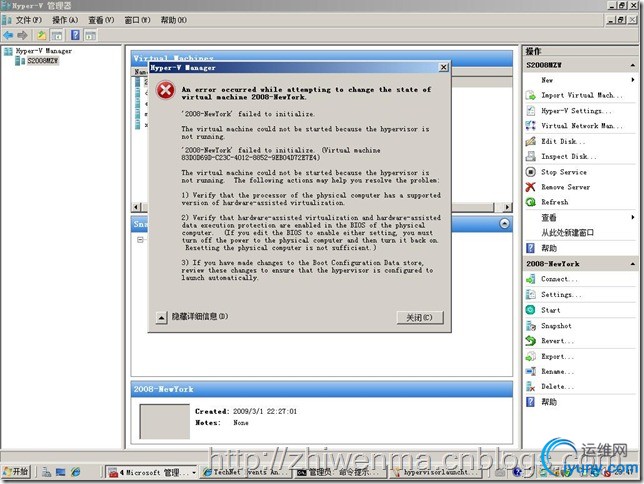
Task: Open Hyper-V Settings action icon
Action: 531,111
